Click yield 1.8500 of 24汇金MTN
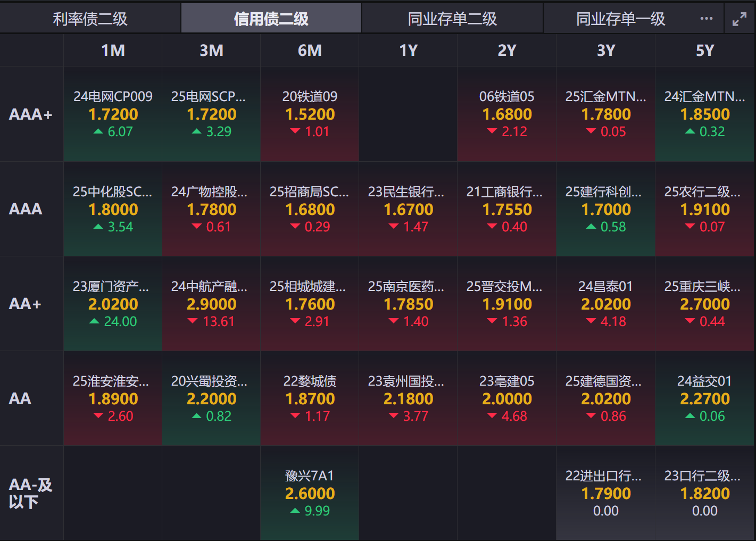The height and width of the screenshot is (541, 756). pyautogui.click(x=705, y=114)
